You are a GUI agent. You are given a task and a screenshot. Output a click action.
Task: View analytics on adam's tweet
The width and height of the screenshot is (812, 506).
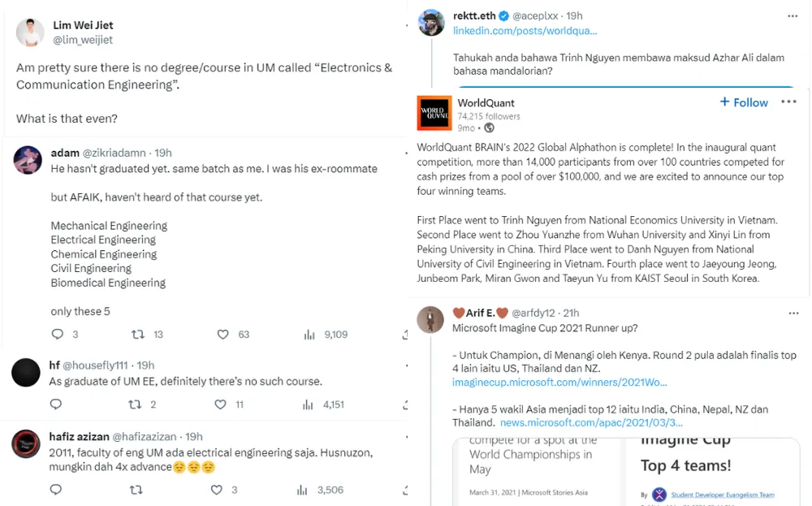(309, 334)
